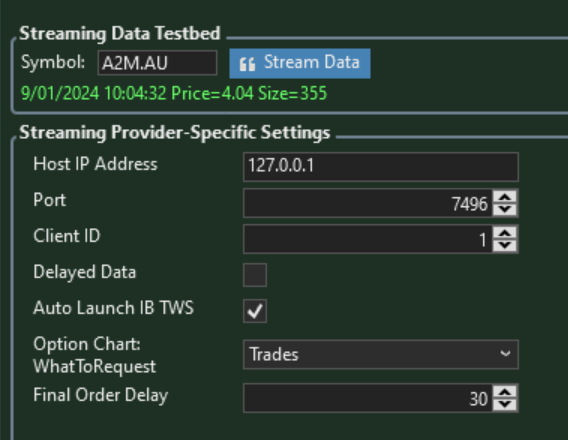Enable the Delayed Data checkbox

[x=255, y=275]
